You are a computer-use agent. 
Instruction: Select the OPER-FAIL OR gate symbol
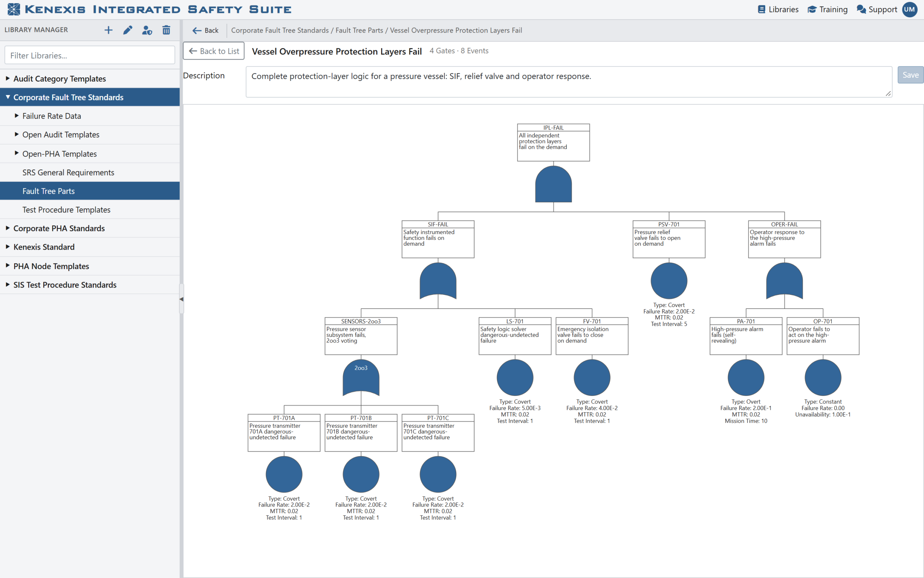coord(784,281)
